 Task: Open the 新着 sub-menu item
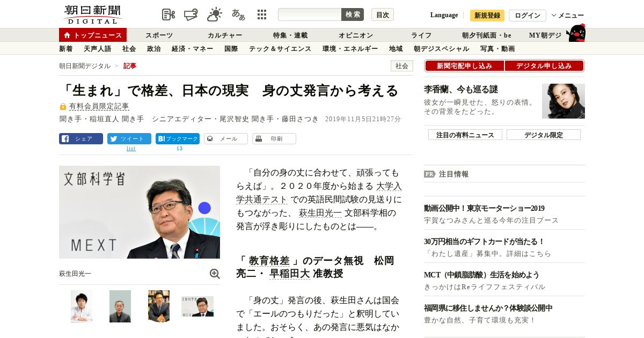(65, 49)
